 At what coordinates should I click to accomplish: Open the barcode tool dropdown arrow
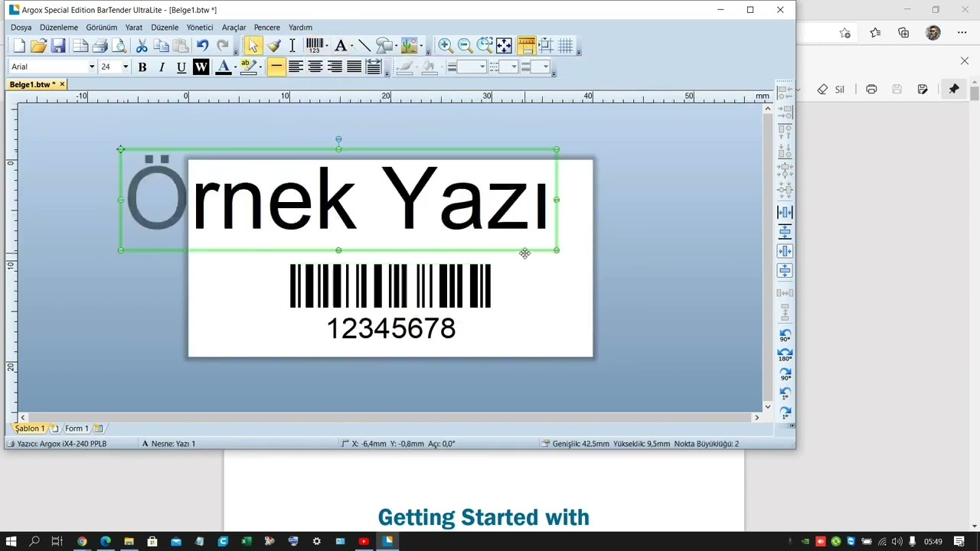click(327, 46)
